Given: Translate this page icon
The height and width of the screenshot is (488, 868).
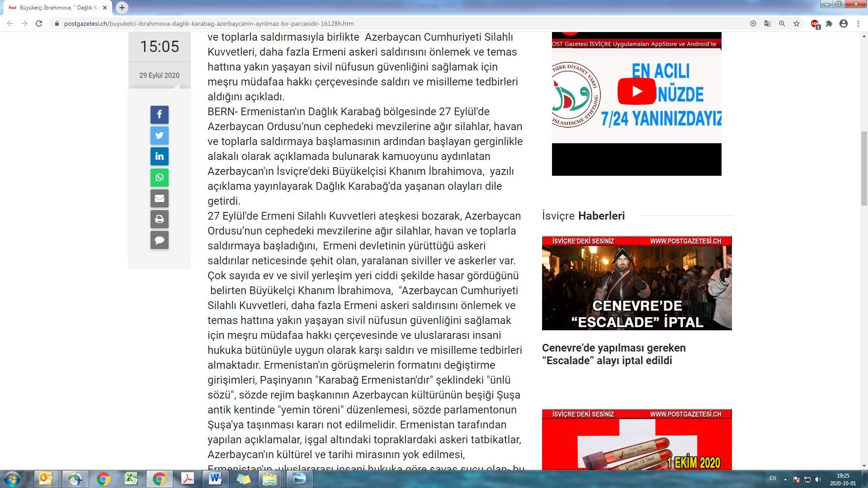Looking at the screenshot, I should point(768,23).
